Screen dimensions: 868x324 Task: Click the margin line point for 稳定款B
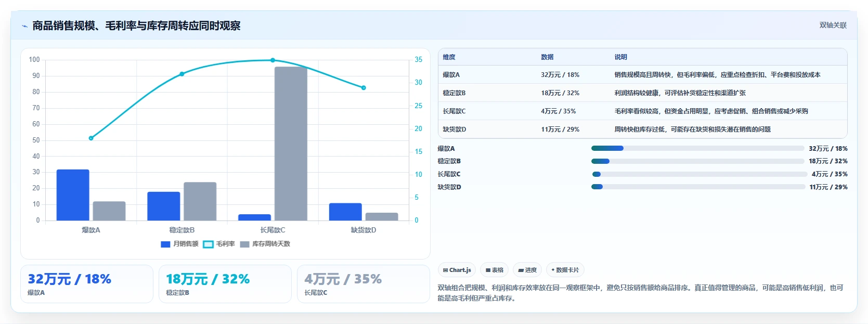pyautogui.click(x=182, y=74)
